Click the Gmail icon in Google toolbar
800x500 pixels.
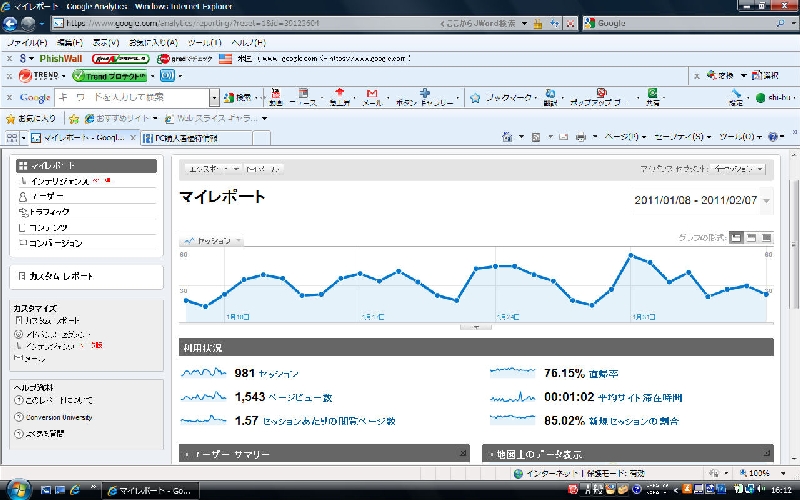371,96
